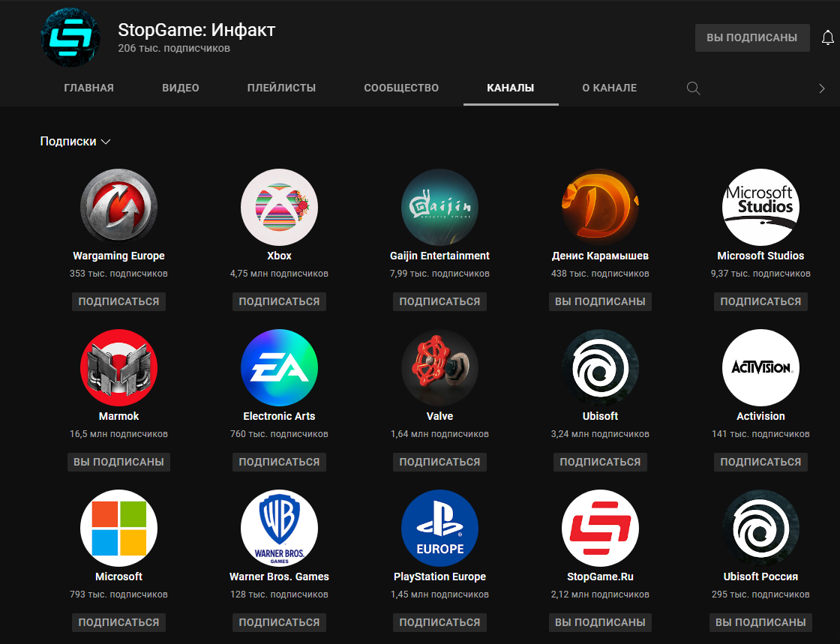The image size is (840, 644).
Task: Open Wargaming Europe channel avatar
Action: coord(118,207)
